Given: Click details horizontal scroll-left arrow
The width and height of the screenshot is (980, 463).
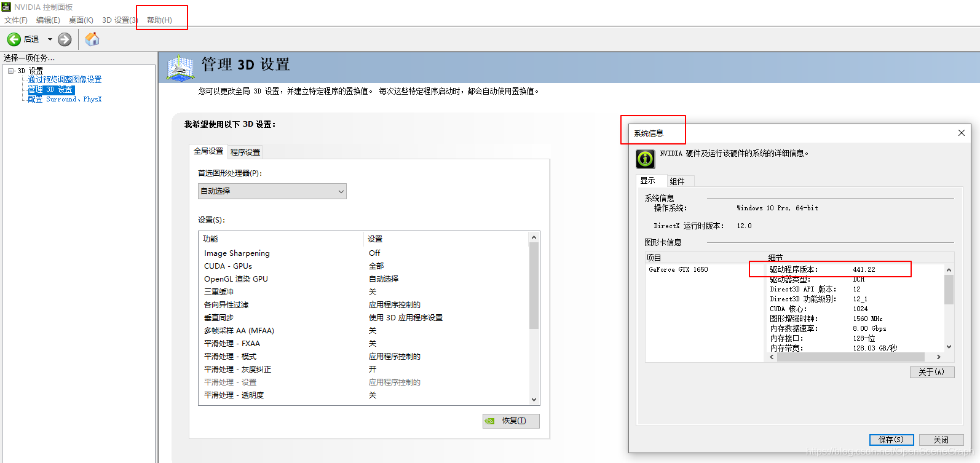Looking at the screenshot, I should pos(772,357).
